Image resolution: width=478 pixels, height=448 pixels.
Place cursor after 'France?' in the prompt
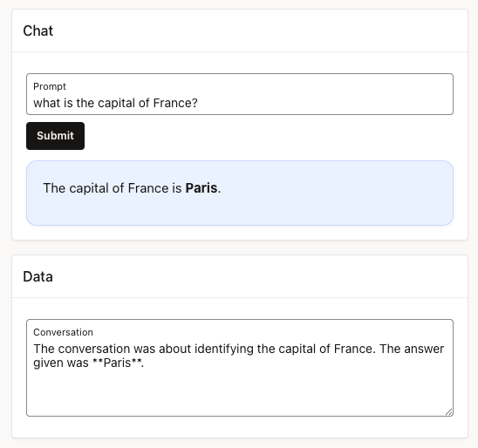(199, 103)
